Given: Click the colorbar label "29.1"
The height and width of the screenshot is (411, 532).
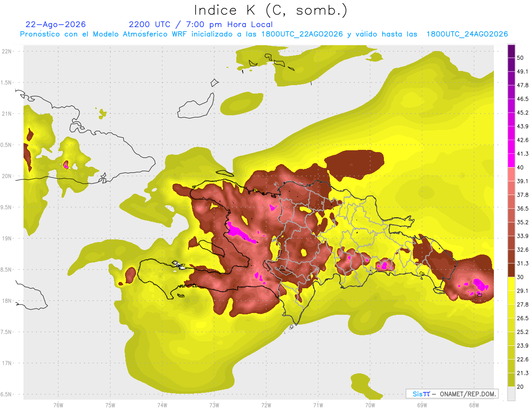Looking at the screenshot, I should (522, 290).
